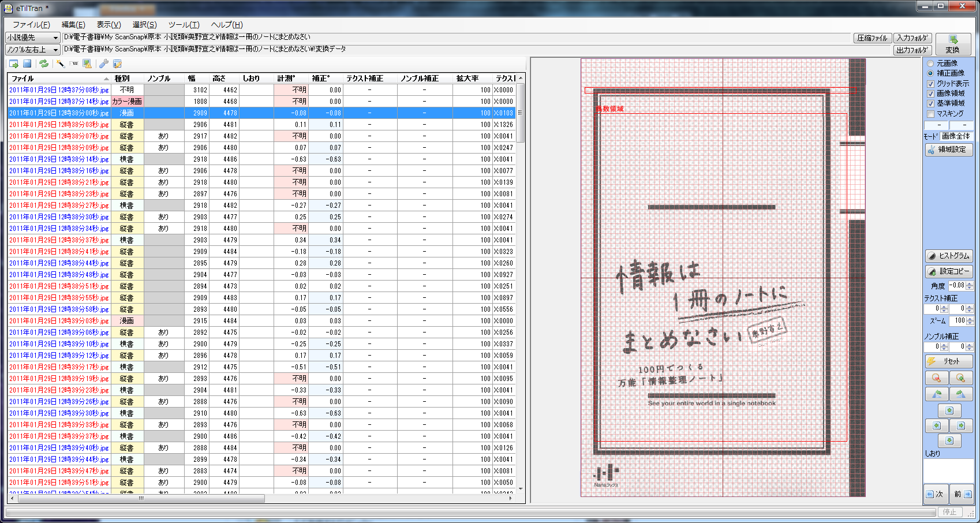Click the blue floppy disk save icon
This screenshot has height=523, width=980.
[x=27, y=64]
